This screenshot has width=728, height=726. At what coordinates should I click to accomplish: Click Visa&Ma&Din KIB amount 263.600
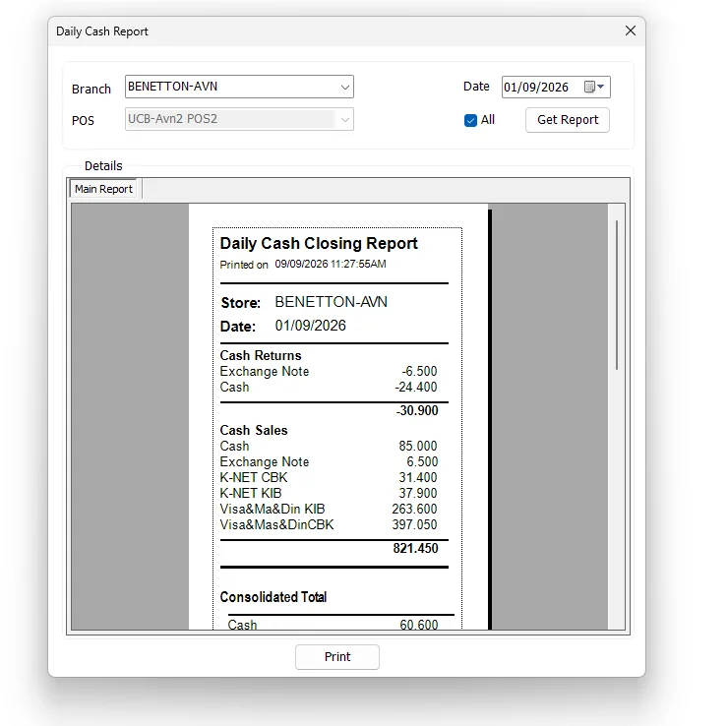[x=414, y=510]
